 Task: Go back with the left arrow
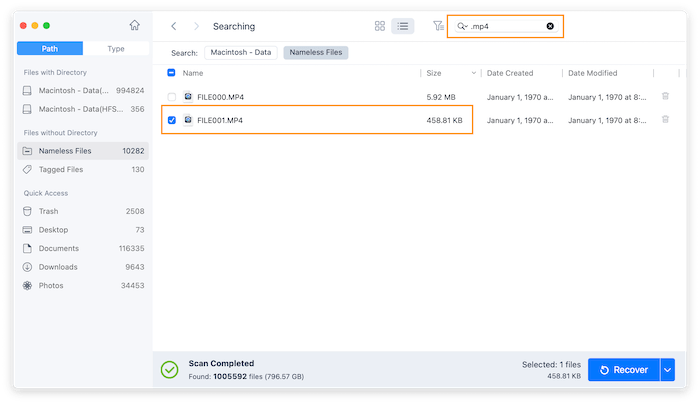(174, 26)
